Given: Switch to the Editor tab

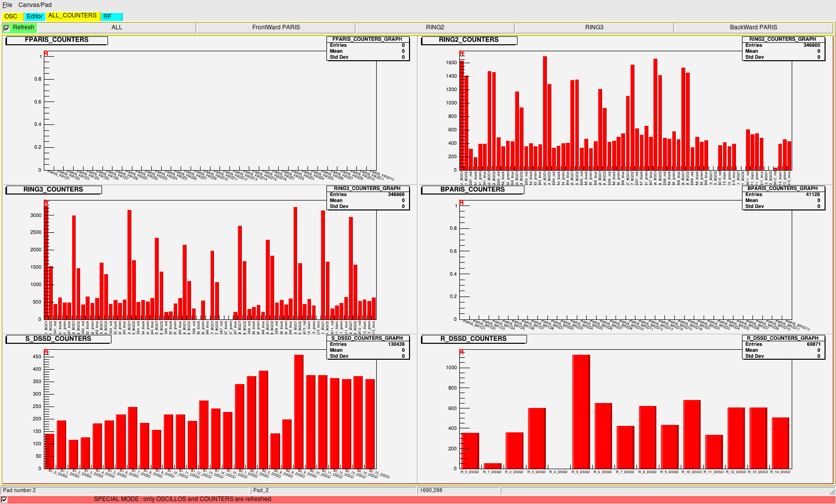Looking at the screenshot, I should pyautogui.click(x=34, y=16).
